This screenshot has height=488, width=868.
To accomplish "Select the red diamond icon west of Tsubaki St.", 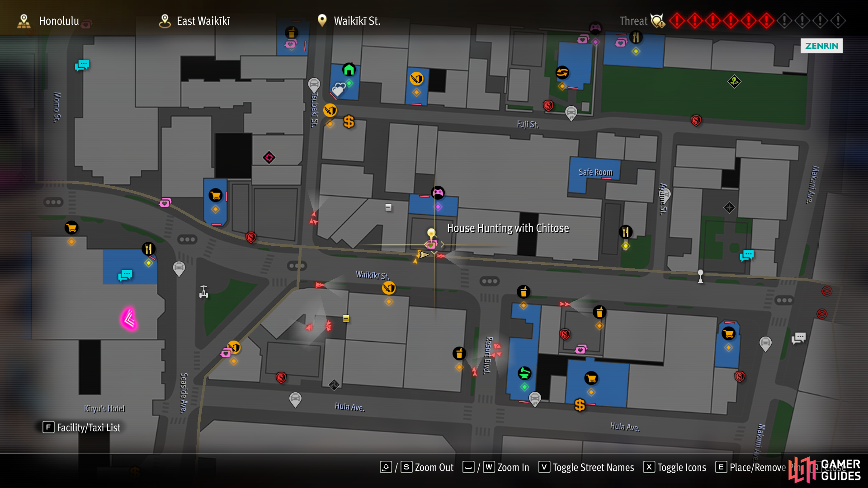I will point(269,157).
